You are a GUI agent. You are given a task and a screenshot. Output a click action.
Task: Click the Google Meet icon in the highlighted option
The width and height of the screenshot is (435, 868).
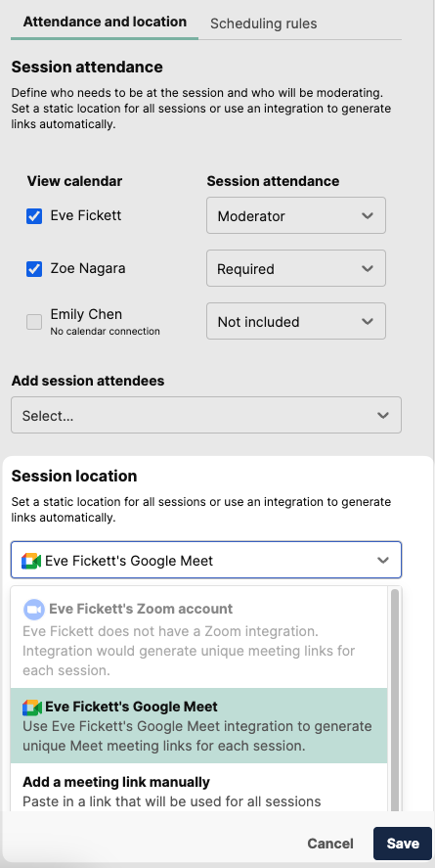click(x=32, y=707)
